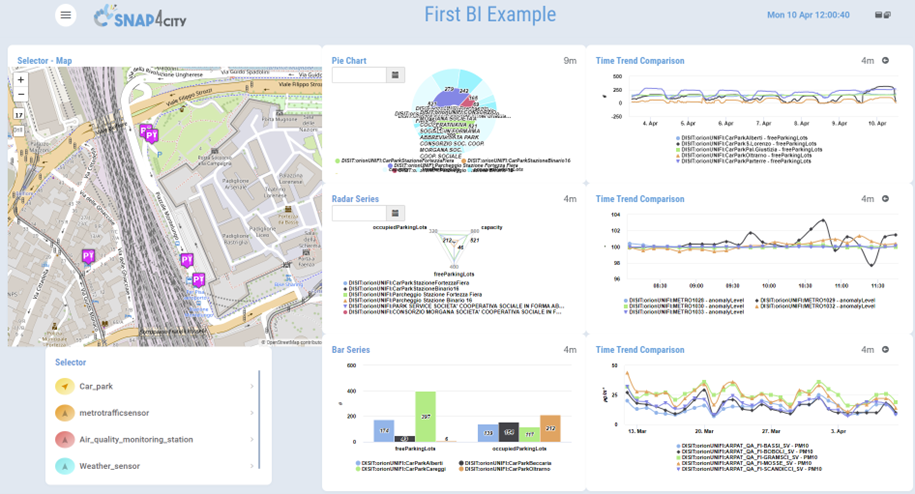915x494 pixels.
Task: Zoom in on the map
Action: [20, 80]
